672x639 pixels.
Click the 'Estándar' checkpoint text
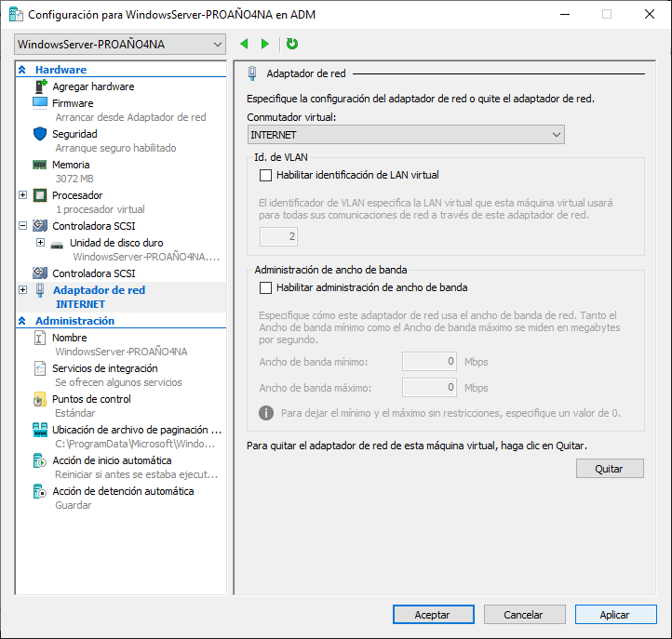[75, 413]
